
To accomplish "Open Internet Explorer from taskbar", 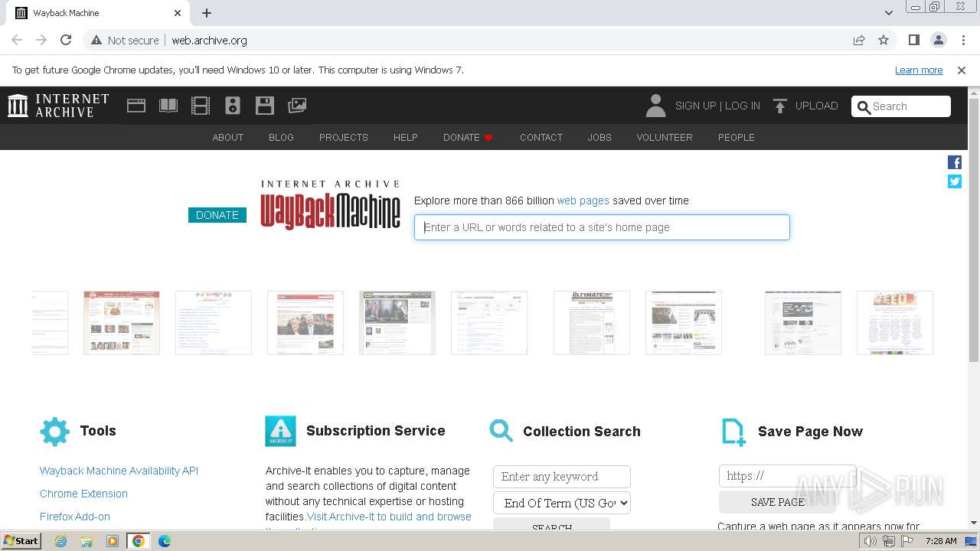I will click(x=61, y=541).
